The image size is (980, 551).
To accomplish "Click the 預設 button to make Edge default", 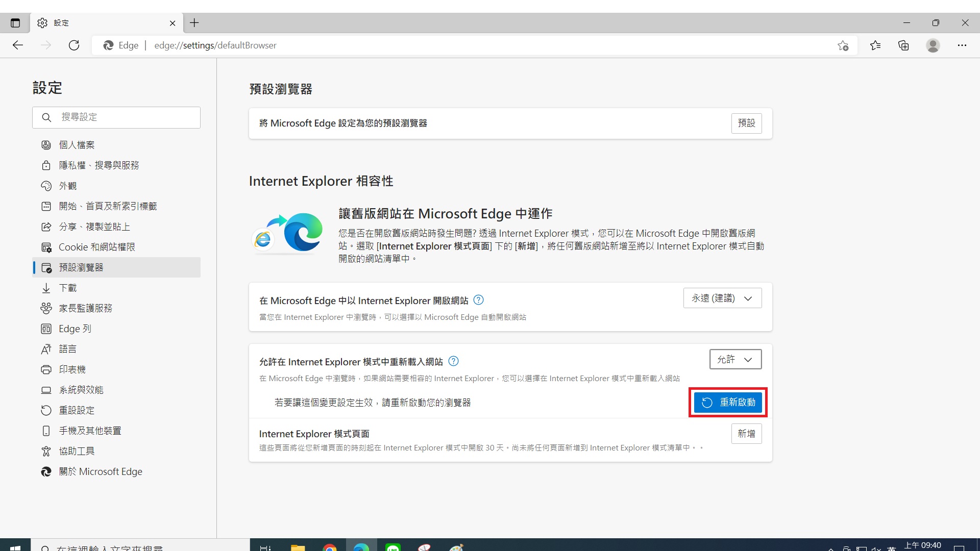I will pos(746,123).
